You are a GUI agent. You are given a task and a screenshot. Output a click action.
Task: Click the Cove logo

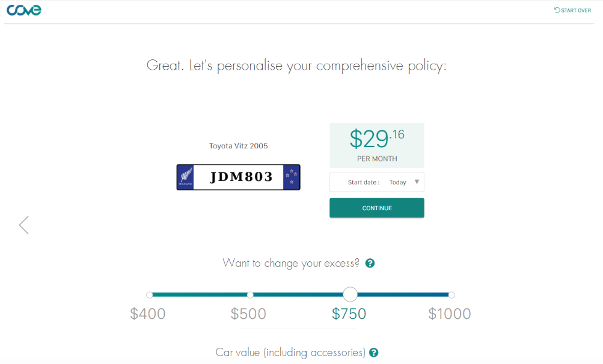(23, 10)
